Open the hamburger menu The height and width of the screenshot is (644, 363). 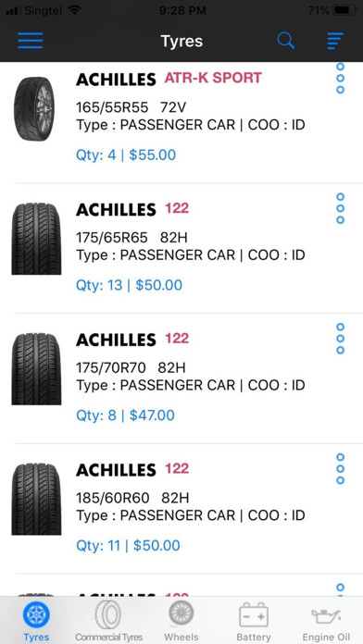(30, 41)
